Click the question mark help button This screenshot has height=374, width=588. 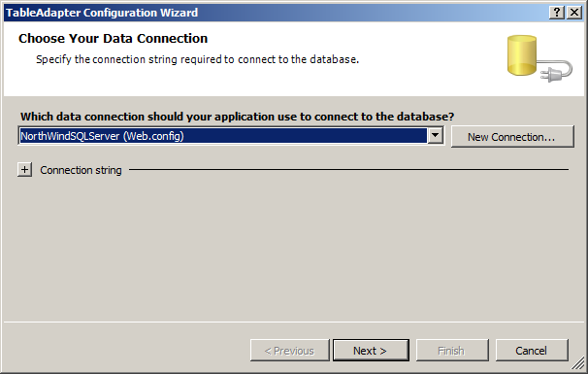click(x=557, y=13)
